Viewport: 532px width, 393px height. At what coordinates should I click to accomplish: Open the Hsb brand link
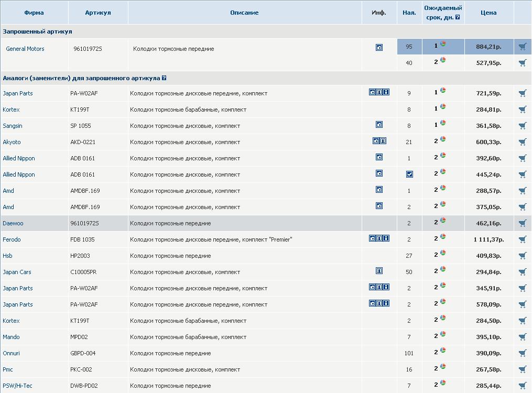pos(7,256)
